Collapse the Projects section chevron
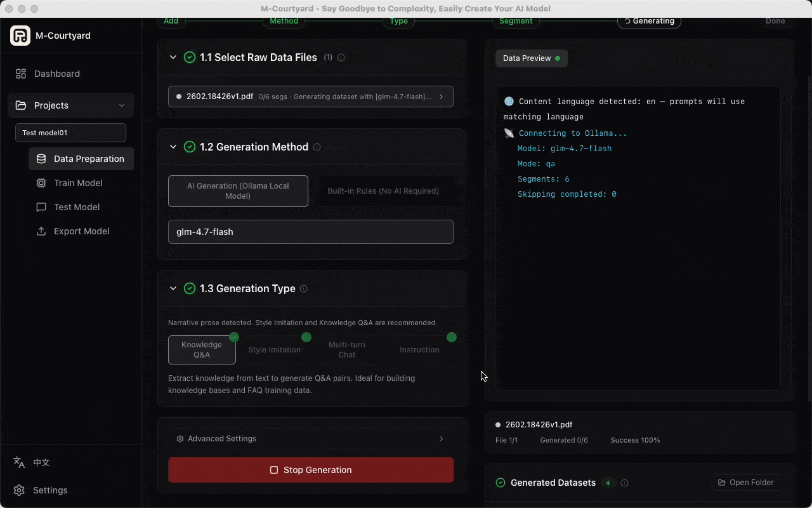 point(122,105)
